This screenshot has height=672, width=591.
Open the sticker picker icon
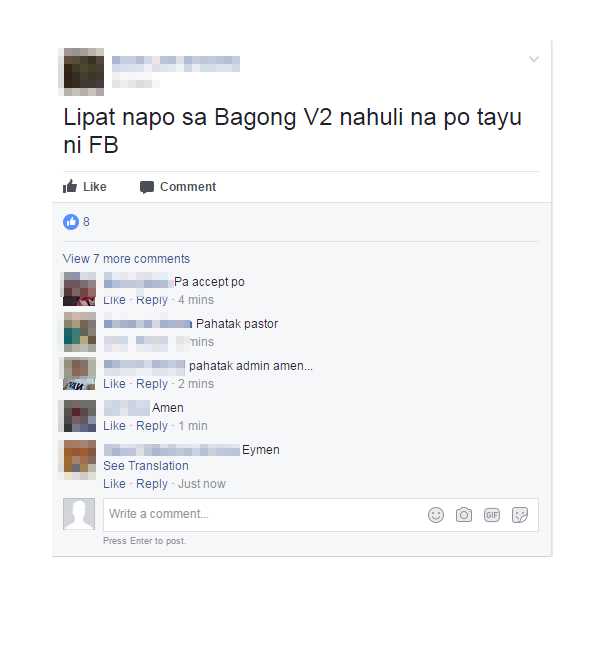tap(519, 515)
